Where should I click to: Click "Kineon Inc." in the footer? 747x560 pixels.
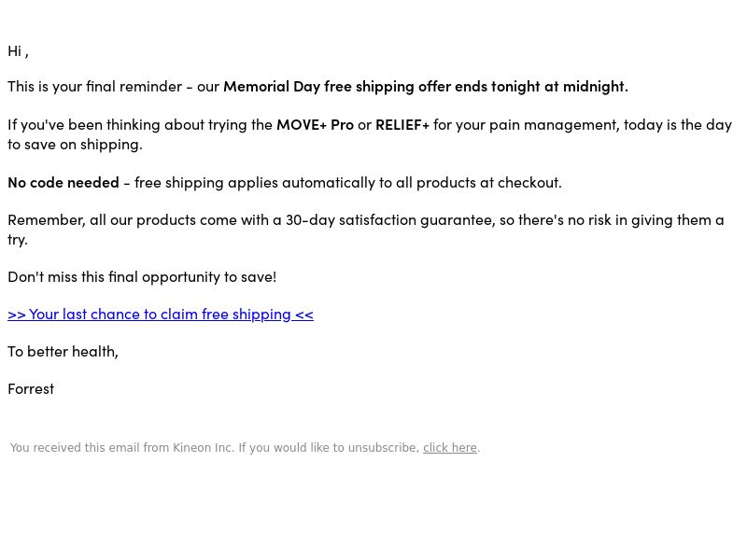pos(203,448)
